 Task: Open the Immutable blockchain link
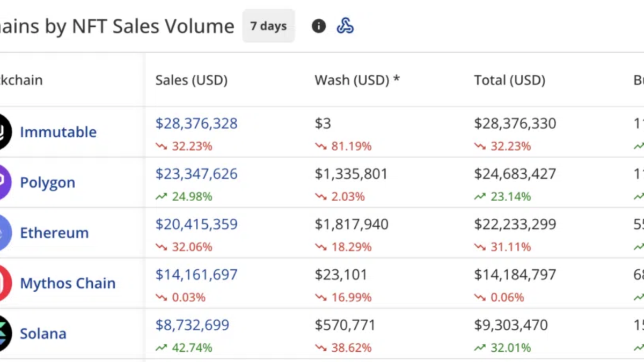pos(58,132)
